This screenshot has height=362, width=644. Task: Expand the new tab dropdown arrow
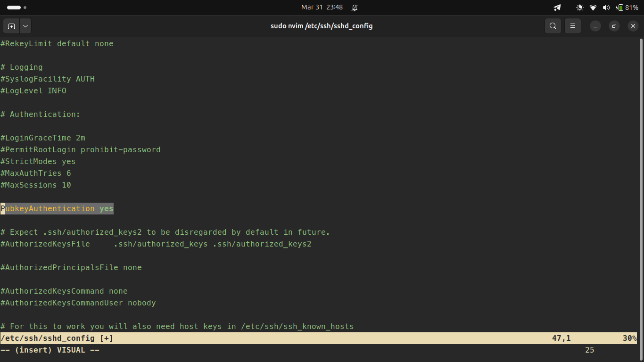click(x=25, y=26)
